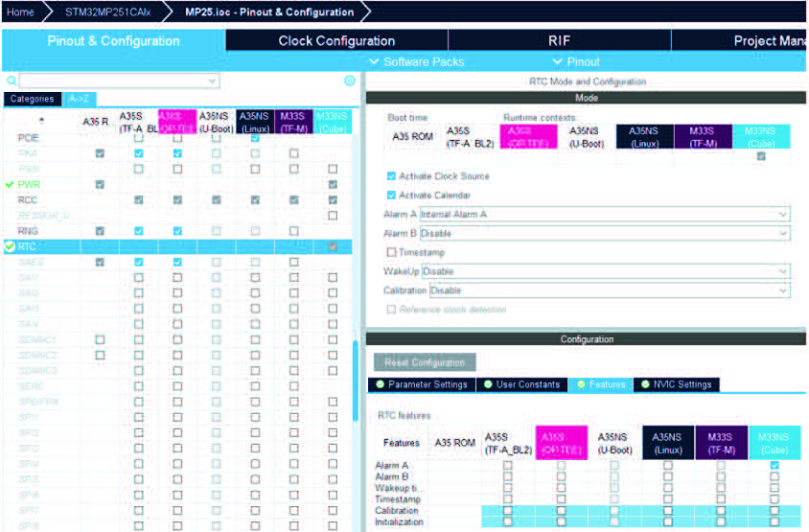
Task: Open the Parameter Settings tab
Action: tap(422, 384)
